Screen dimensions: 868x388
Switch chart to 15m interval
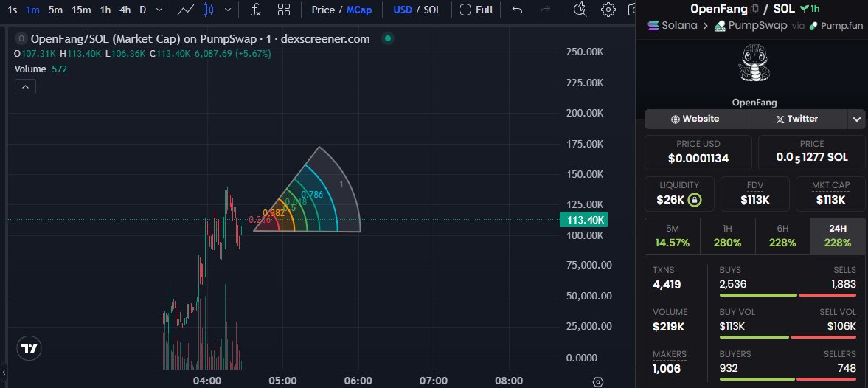point(81,10)
